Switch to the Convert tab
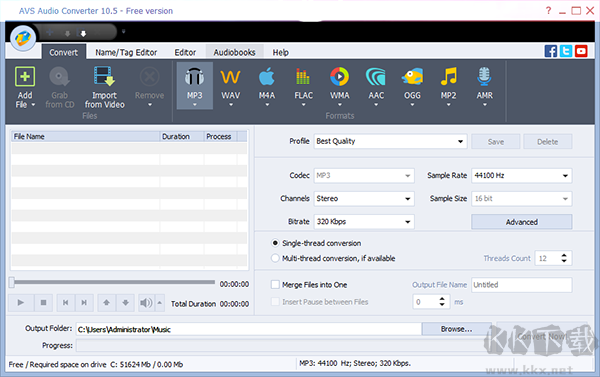This screenshot has width=600, height=377. 63,52
